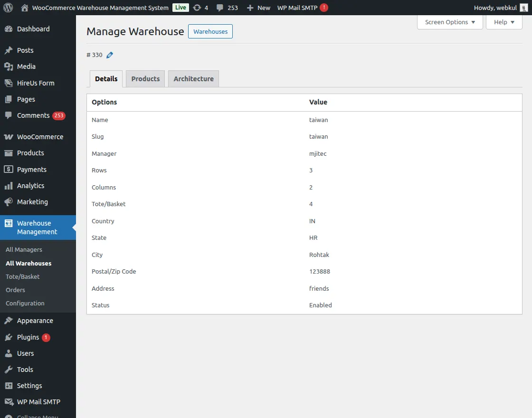Open the Architecture tab
The height and width of the screenshot is (418, 532).
tap(193, 79)
